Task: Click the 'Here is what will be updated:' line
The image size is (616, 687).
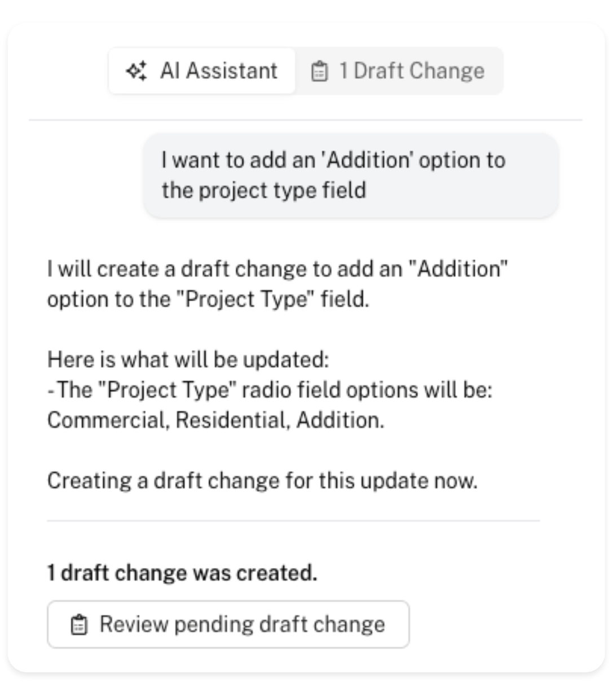Action: point(188,359)
